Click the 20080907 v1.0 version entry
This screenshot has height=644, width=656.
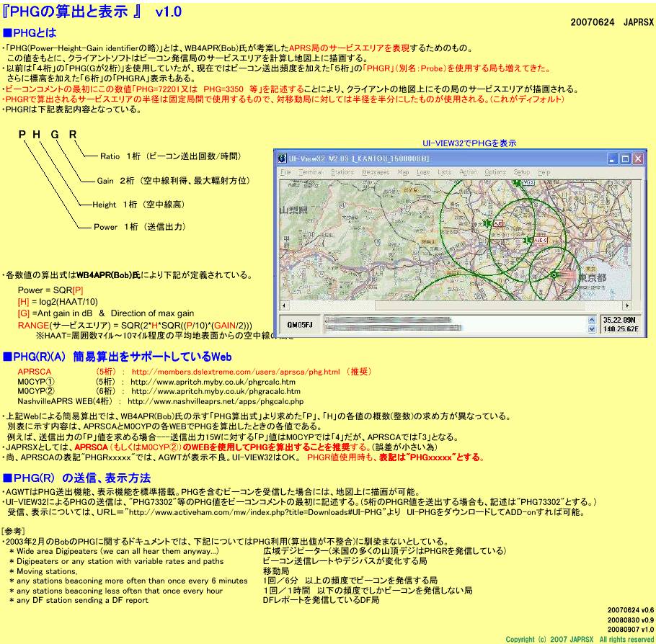click(631, 630)
